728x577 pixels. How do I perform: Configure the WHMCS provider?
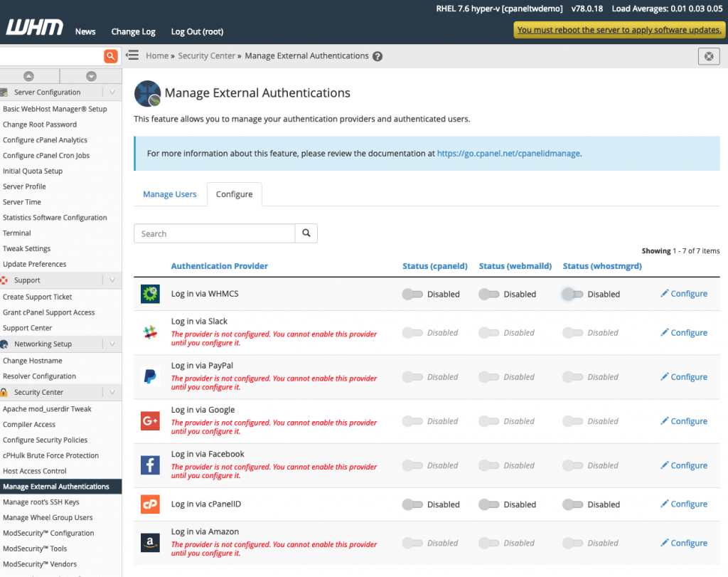coord(684,294)
